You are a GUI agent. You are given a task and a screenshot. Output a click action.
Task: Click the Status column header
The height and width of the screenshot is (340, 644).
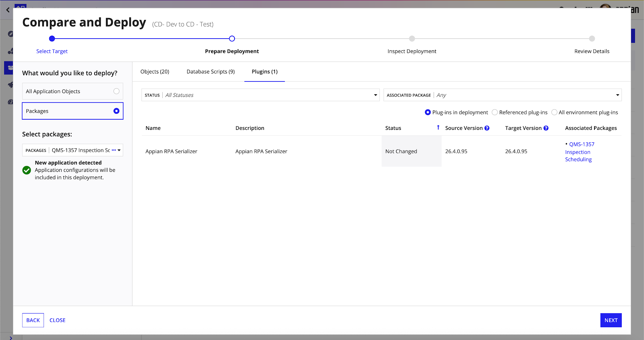click(393, 128)
